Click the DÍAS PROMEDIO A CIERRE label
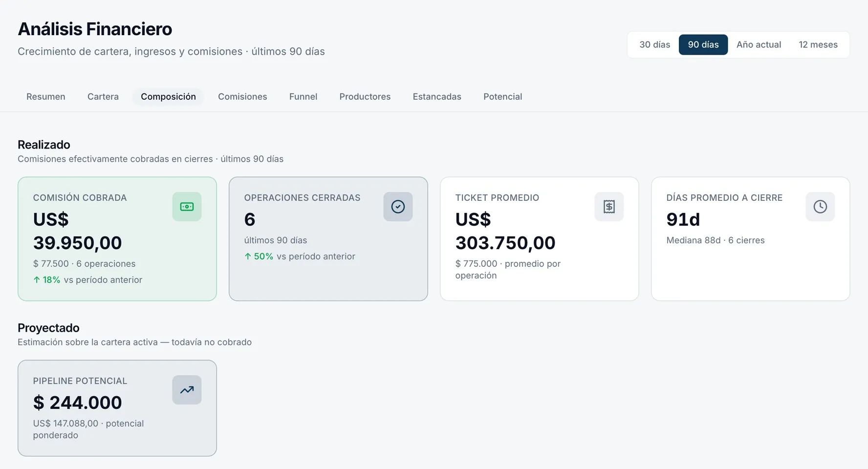 [x=724, y=198]
